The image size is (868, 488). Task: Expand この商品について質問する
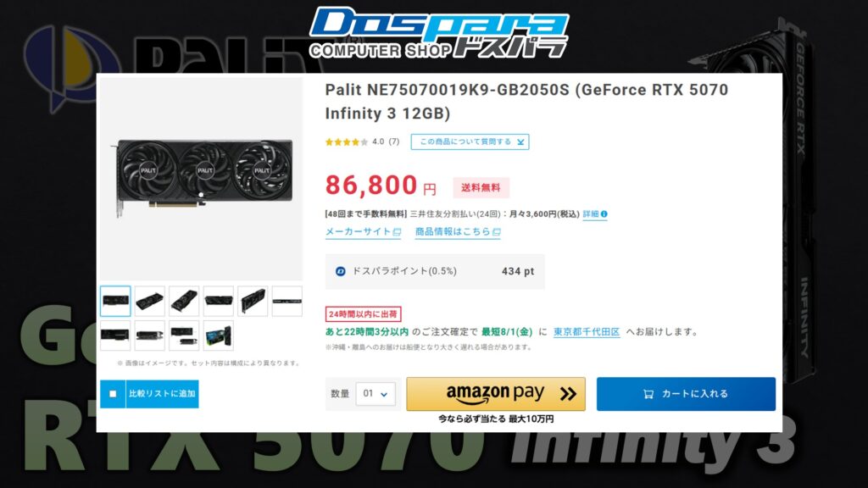click(x=470, y=141)
